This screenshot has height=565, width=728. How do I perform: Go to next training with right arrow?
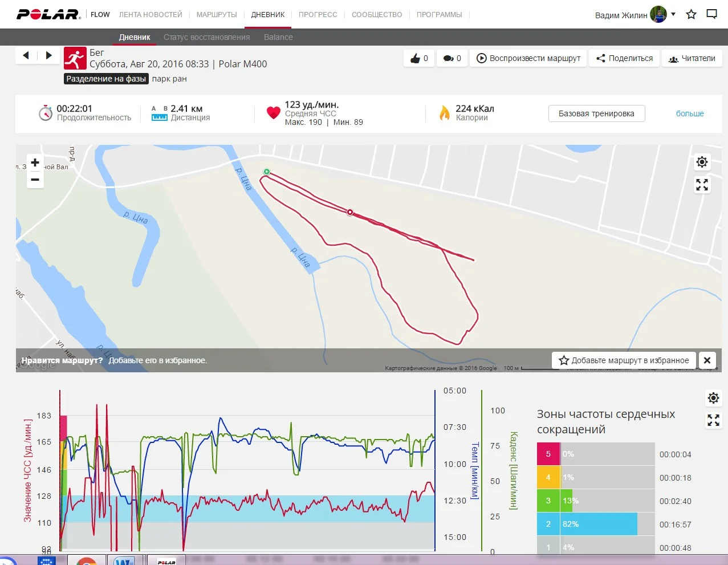tap(49, 55)
